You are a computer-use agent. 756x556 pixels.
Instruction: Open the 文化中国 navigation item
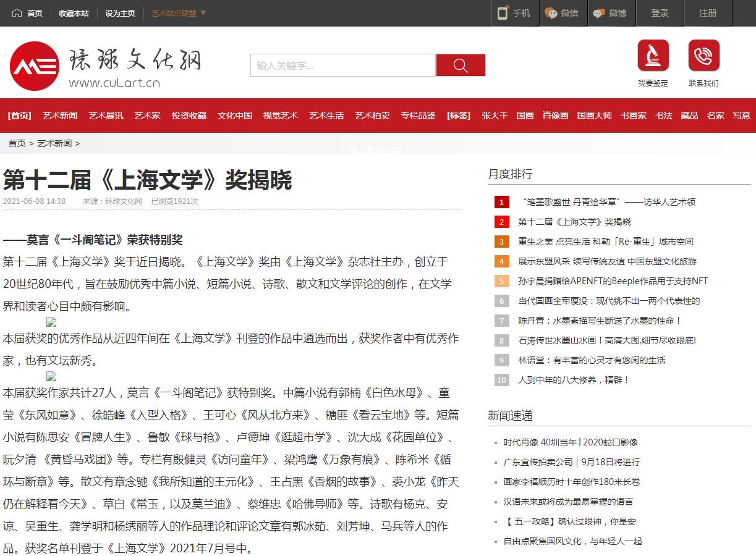click(x=234, y=116)
